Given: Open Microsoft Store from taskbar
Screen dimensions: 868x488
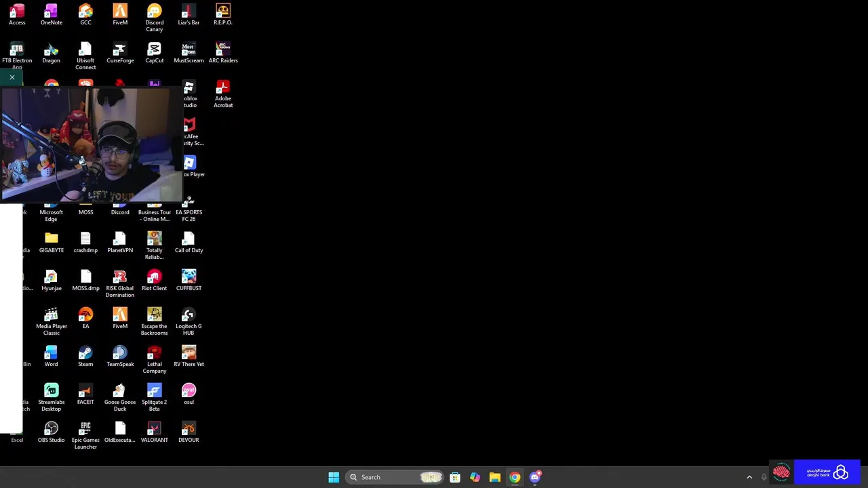Looking at the screenshot, I should click(x=455, y=477).
